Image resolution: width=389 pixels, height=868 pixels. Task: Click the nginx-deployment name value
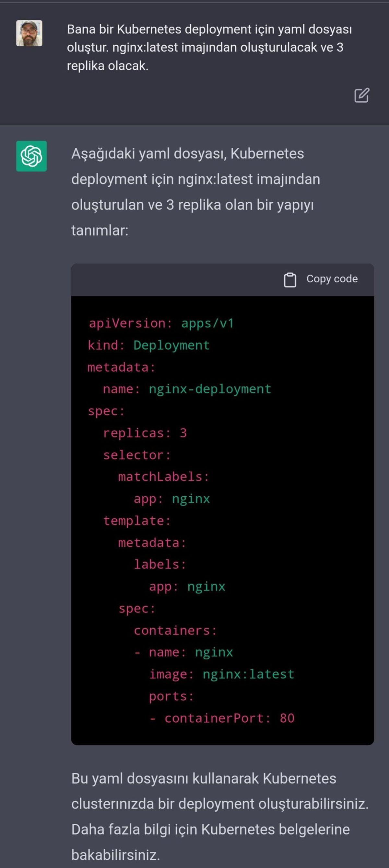tap(210, 389)
